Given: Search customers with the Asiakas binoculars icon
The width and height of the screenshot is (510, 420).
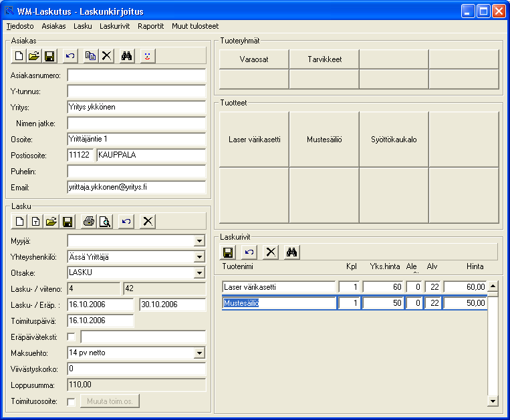Looking at the screenshot, I should click(x=127, y=56).
